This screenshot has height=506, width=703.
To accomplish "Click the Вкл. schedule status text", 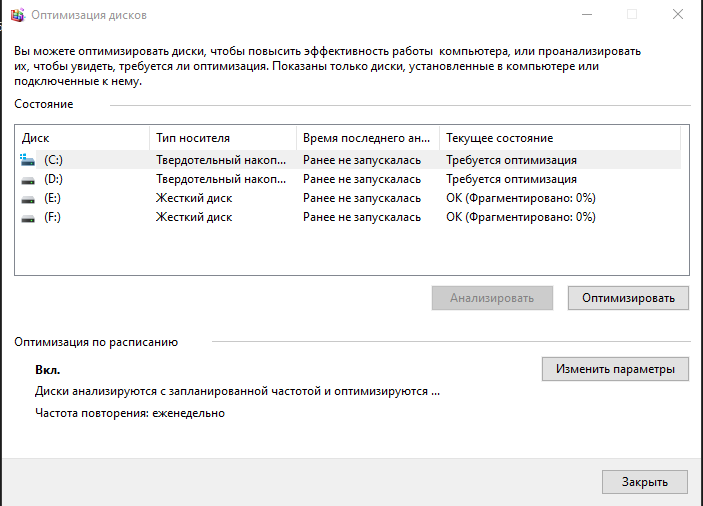I will [48, 370].
